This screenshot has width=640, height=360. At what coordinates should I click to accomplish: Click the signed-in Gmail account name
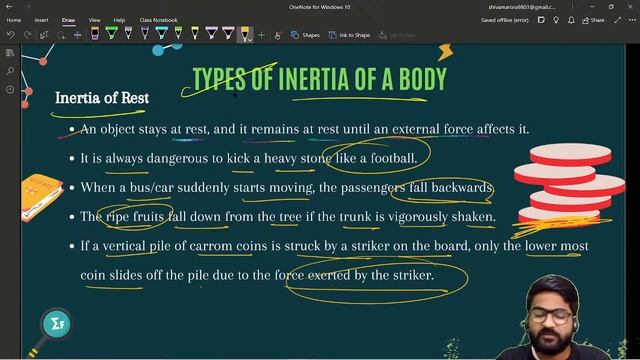(522, 7)
